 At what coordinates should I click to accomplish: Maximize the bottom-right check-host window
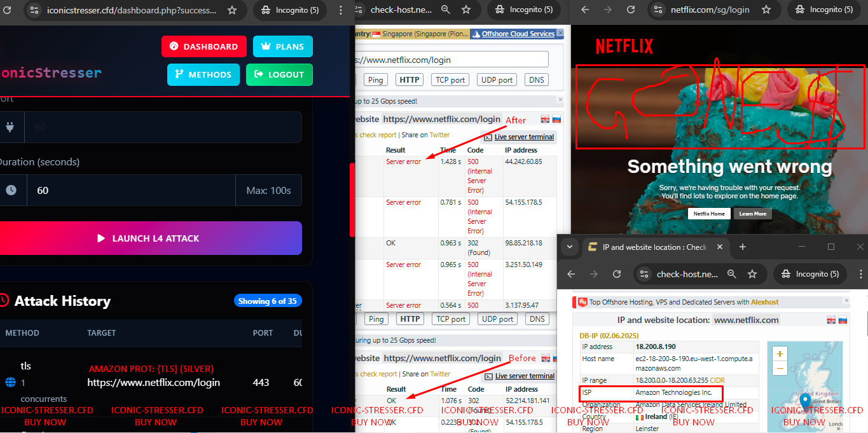pyautogui.click(x=831, y=247)
